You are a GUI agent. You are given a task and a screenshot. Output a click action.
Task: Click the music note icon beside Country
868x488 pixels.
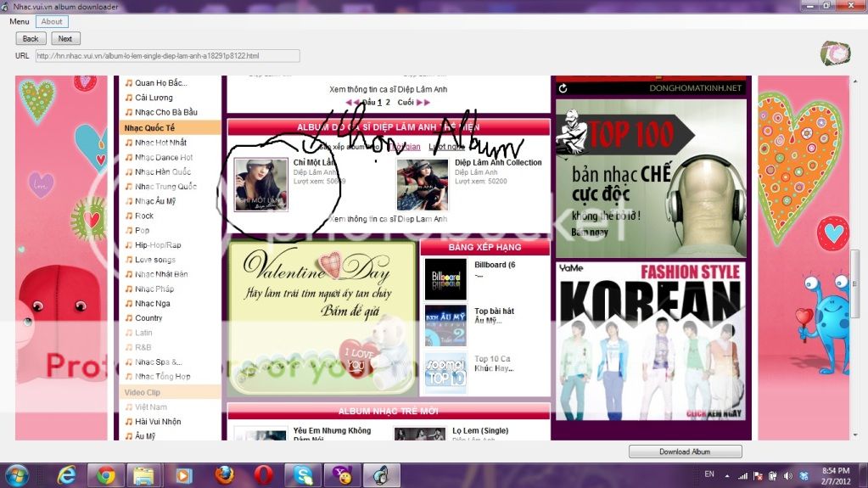click(x=128, y=318)
